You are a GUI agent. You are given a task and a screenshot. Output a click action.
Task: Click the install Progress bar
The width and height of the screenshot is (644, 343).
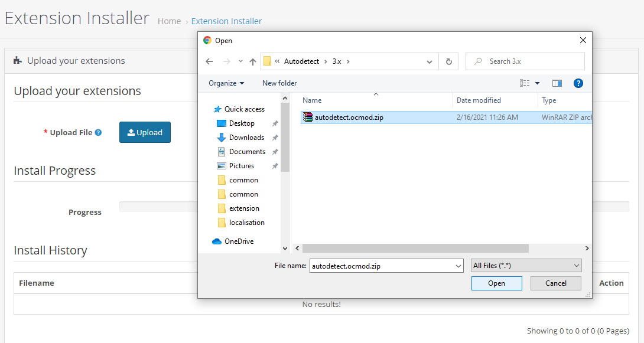coord(374,207)
